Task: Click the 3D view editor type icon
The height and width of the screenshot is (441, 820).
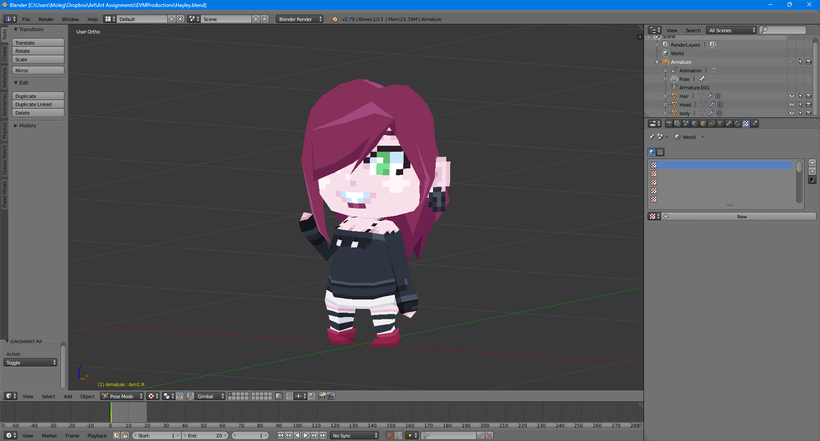Action: 8,396
